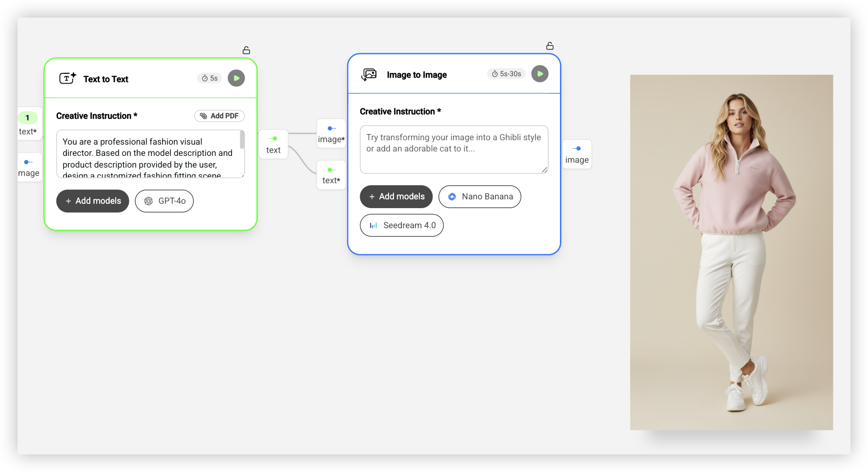
Task: Select the Nano Banana model chip
Action: 480,196
